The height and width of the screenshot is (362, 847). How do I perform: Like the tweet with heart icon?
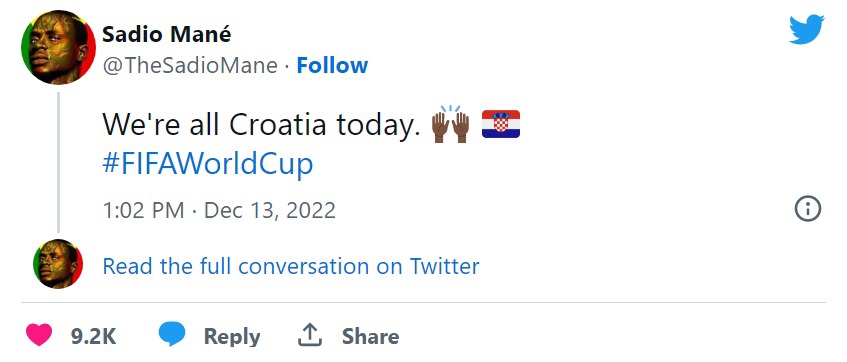[39, 335]
